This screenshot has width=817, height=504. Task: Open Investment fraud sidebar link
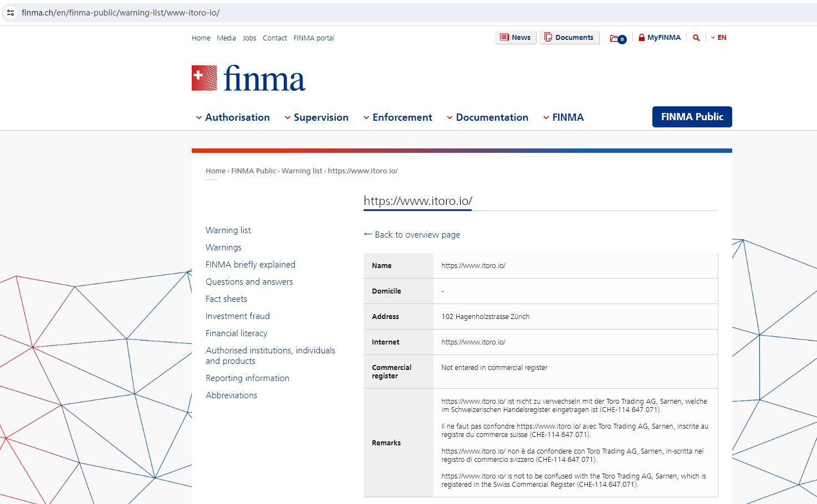[237, 316]
